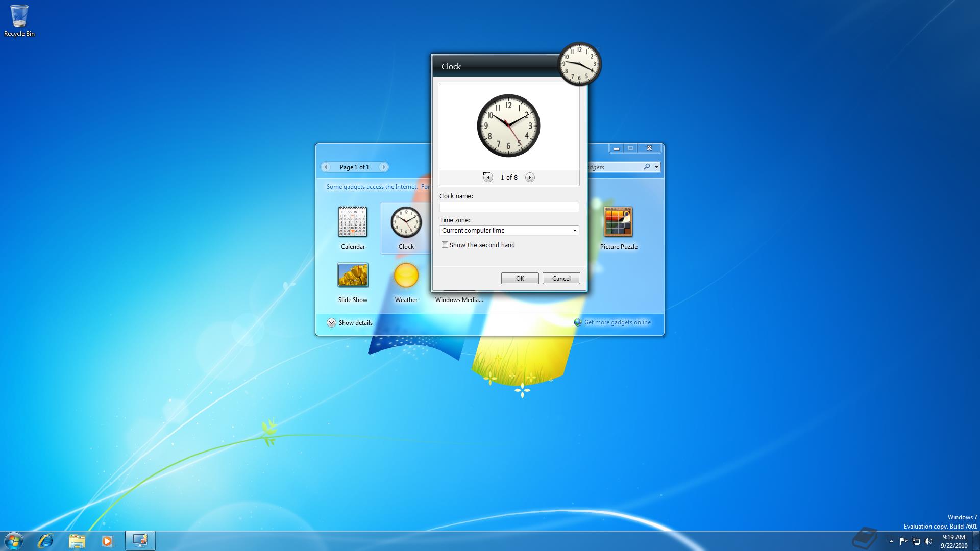Screen dimensions: 980x551
Task: Confirm clock settings with OK
Action: tap(520, 278)
